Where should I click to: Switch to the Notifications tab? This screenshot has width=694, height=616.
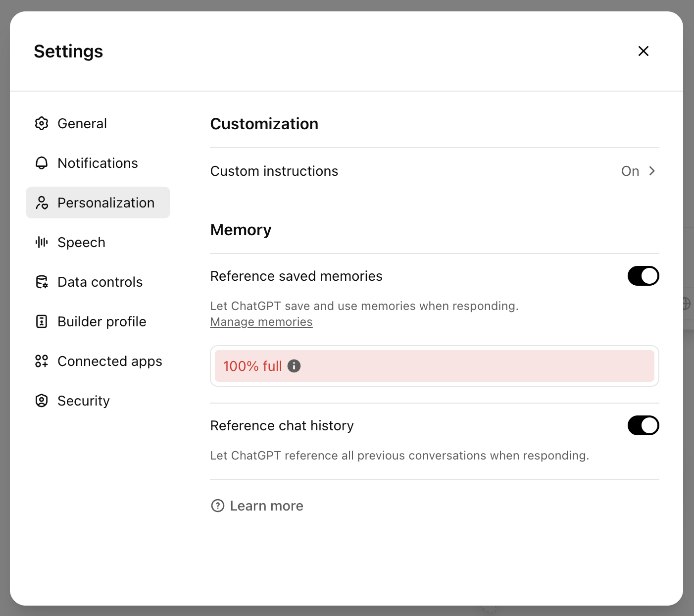pyautogui.click(x=98, y=163)
